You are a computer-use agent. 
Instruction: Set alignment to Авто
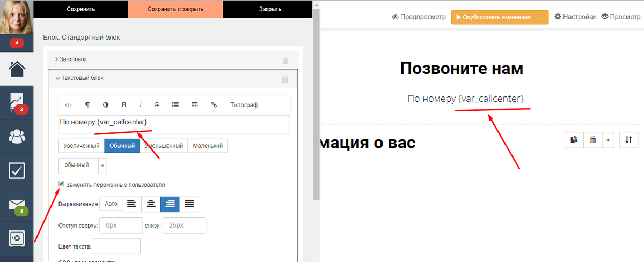pos(111,204)
